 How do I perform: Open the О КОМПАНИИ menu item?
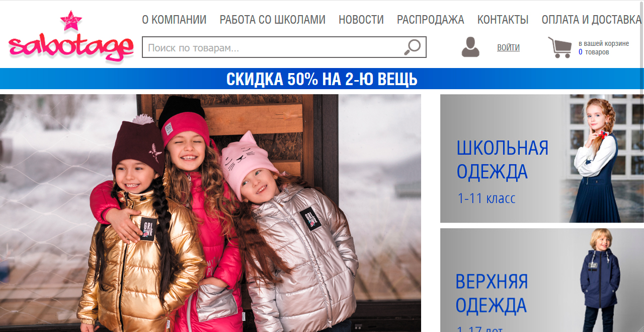click(x=174, y=20)
